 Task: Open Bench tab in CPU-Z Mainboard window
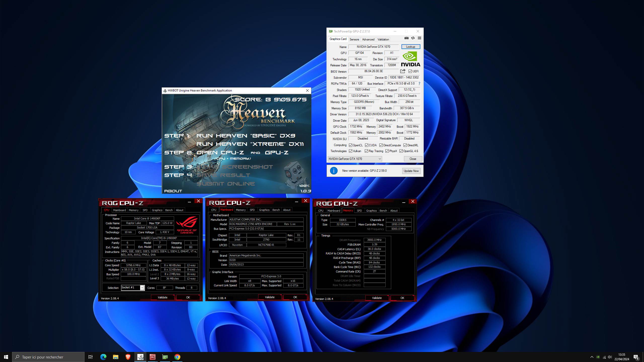coord(276,210)
